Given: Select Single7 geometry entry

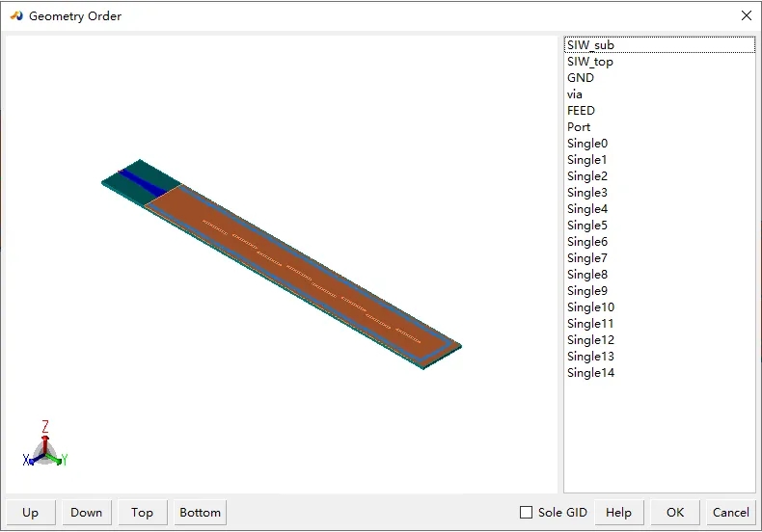Looking at the screenshot, I should coord(660,258).
